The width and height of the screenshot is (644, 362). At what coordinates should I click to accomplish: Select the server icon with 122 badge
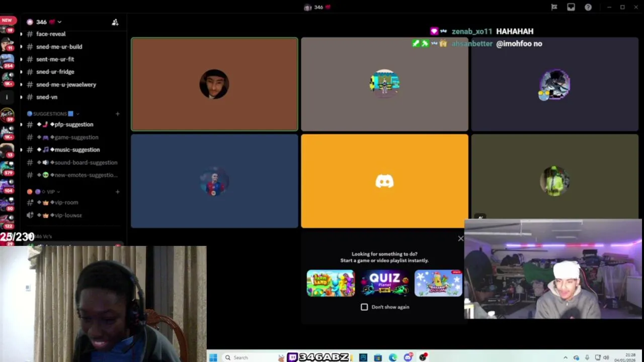[7, 222]
